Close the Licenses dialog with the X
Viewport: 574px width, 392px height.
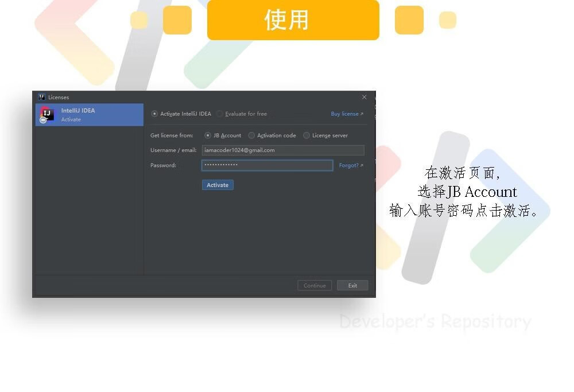pos(364,97)
